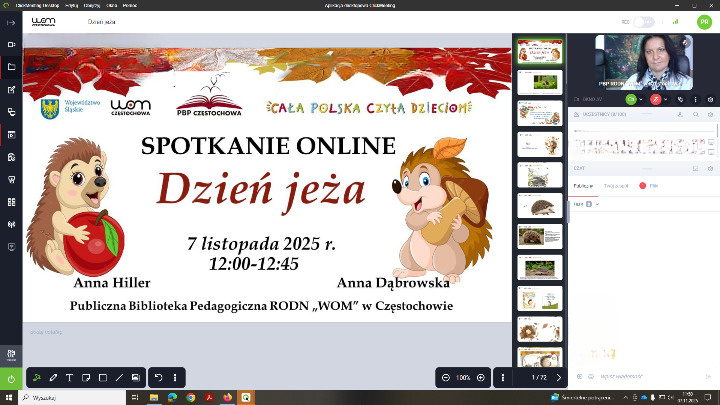Toggle the REC recording switch
This screenshot has width=720, height=405.
(x=643, y=21)
